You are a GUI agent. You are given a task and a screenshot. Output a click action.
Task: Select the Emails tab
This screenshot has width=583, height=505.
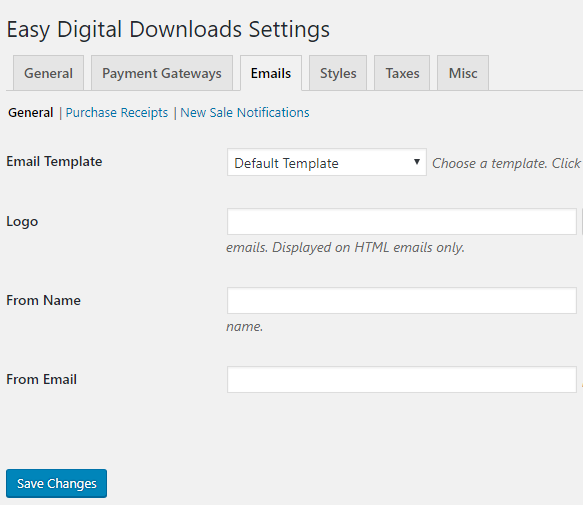(271, 73)
